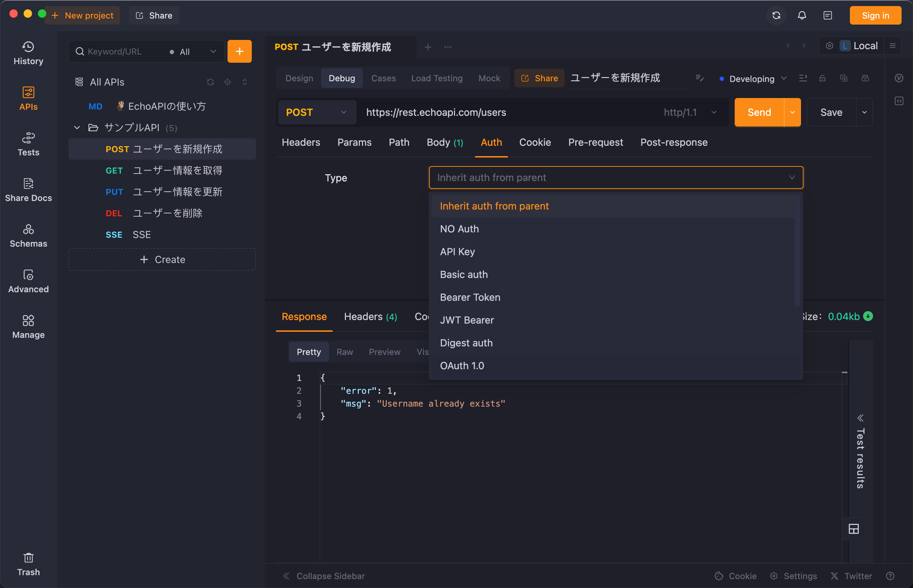The width and height of the screenshot is (913, 588).
Task: Click the History panel icon
Action: tap(28, 53)
